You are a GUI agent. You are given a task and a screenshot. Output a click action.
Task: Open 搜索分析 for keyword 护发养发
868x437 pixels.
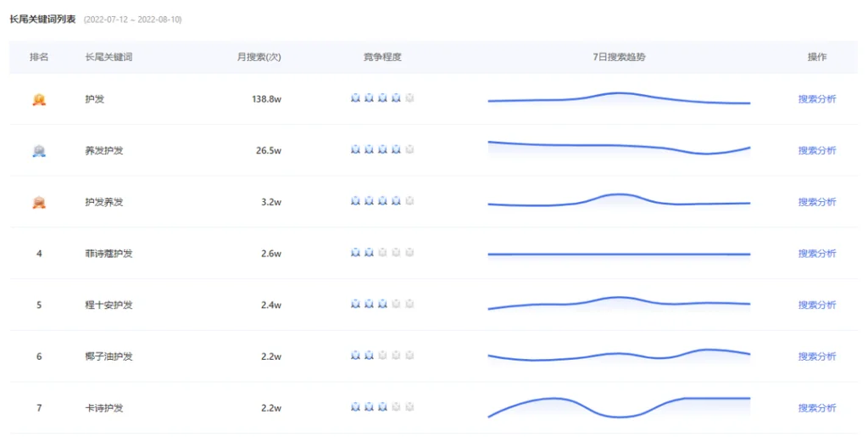coord(817,202)
